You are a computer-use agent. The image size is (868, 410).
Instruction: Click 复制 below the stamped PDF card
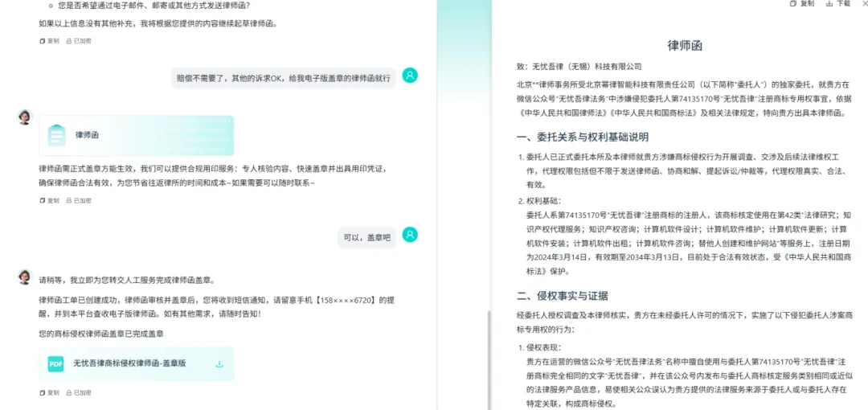click(49, 392)
